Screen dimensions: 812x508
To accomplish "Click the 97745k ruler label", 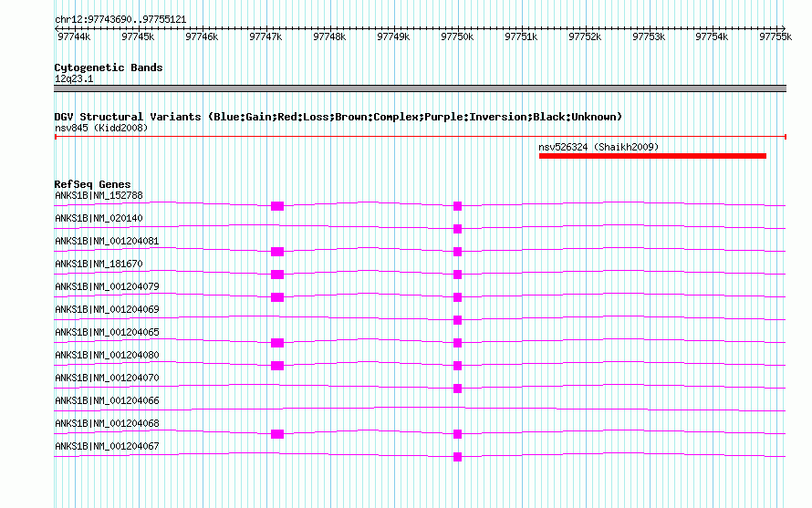I will click(x=138, y=36).
